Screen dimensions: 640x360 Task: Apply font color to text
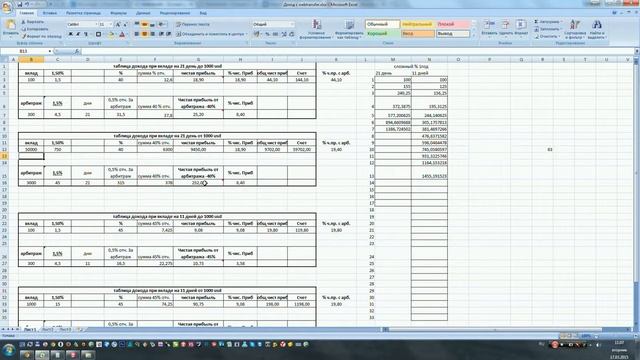[x=122, y=35]
